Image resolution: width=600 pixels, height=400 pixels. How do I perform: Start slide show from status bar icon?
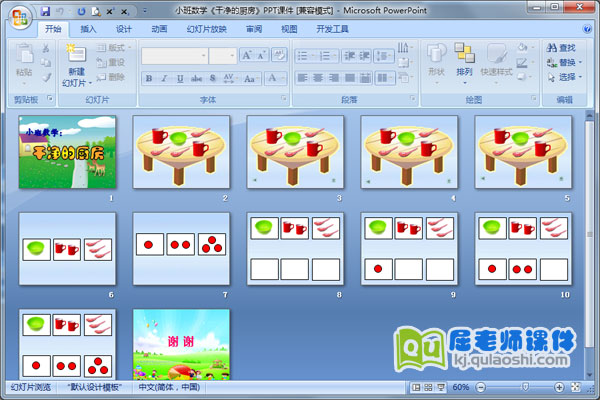point(441,387)
